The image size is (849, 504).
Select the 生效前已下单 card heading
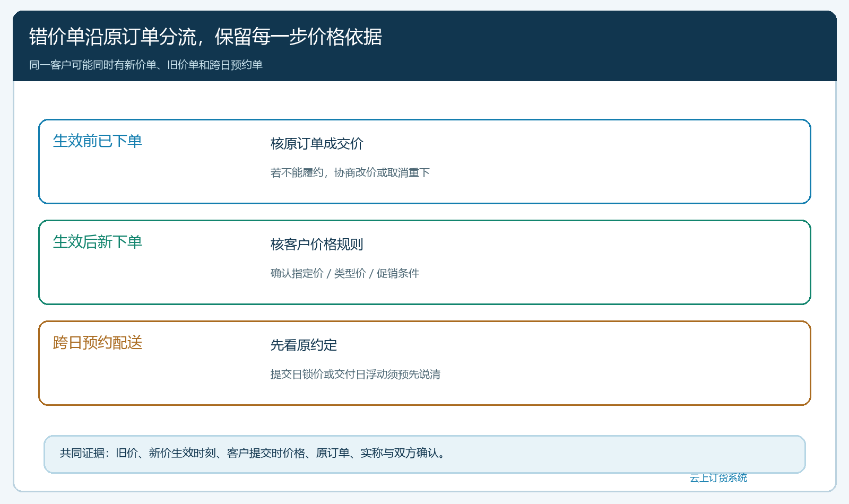98,141
